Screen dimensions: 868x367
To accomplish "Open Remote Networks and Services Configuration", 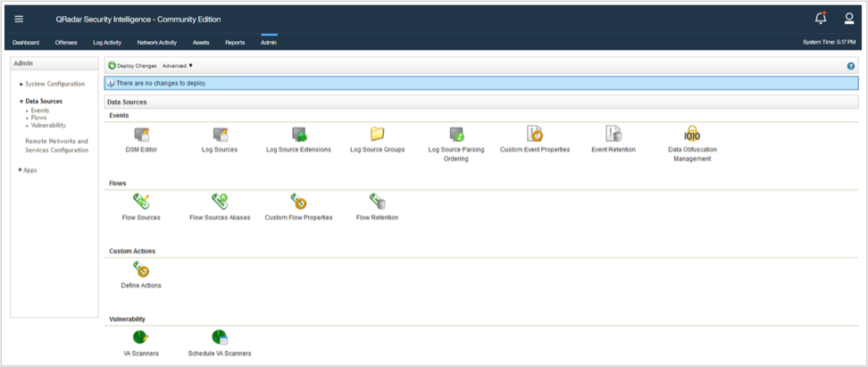I will point(56,146).
